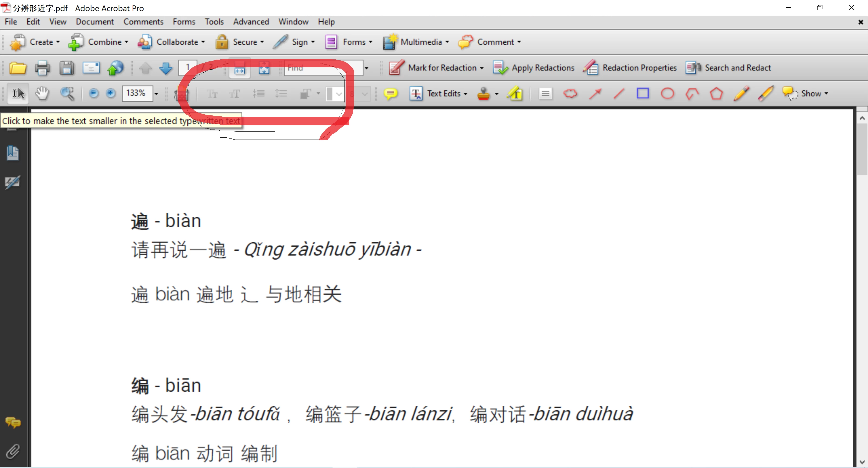Screen dimensions: 868x468
Task: Click Search and Redact button
Action: (728, 68)
